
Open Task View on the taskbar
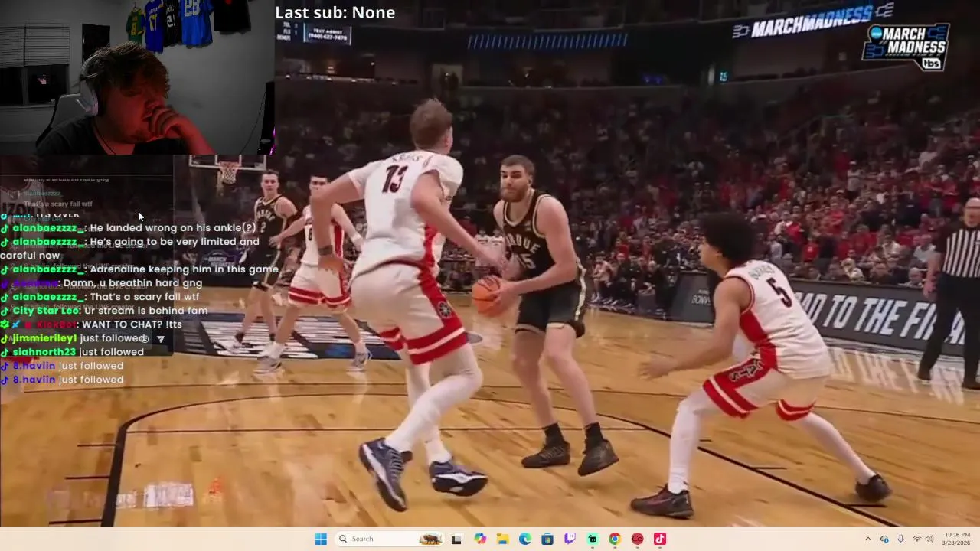(x=456, y=539)
